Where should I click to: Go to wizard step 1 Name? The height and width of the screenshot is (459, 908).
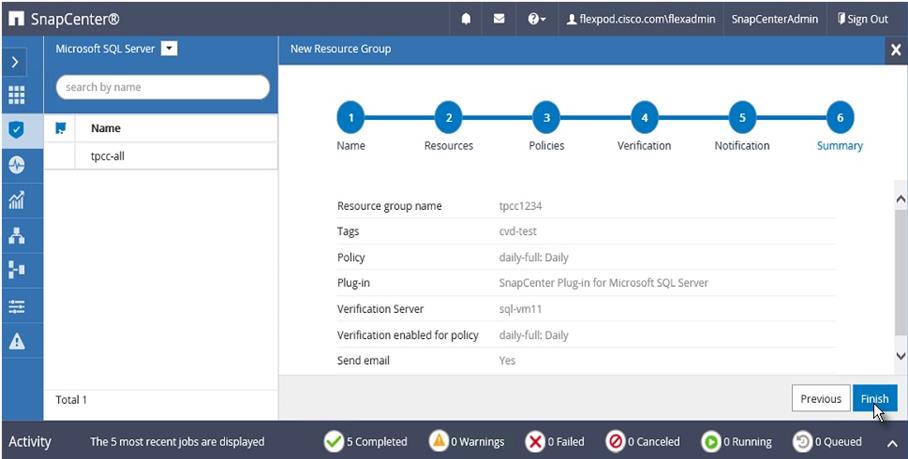[351, 117]
